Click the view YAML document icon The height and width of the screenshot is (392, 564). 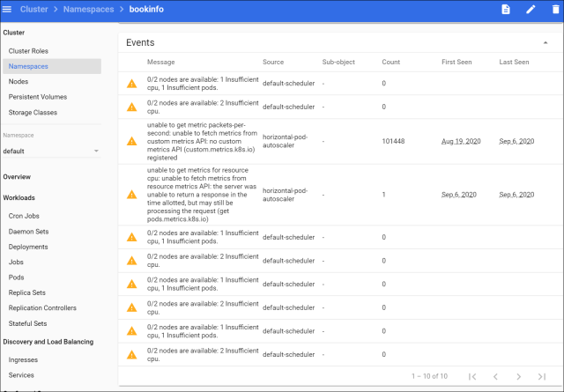tap(506, 10)
